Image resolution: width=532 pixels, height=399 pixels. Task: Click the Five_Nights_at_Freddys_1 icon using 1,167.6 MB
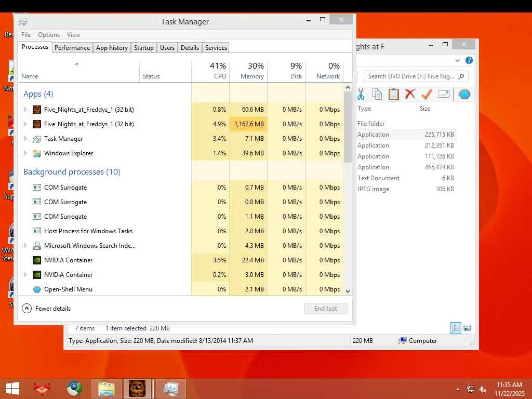point(37,124)
